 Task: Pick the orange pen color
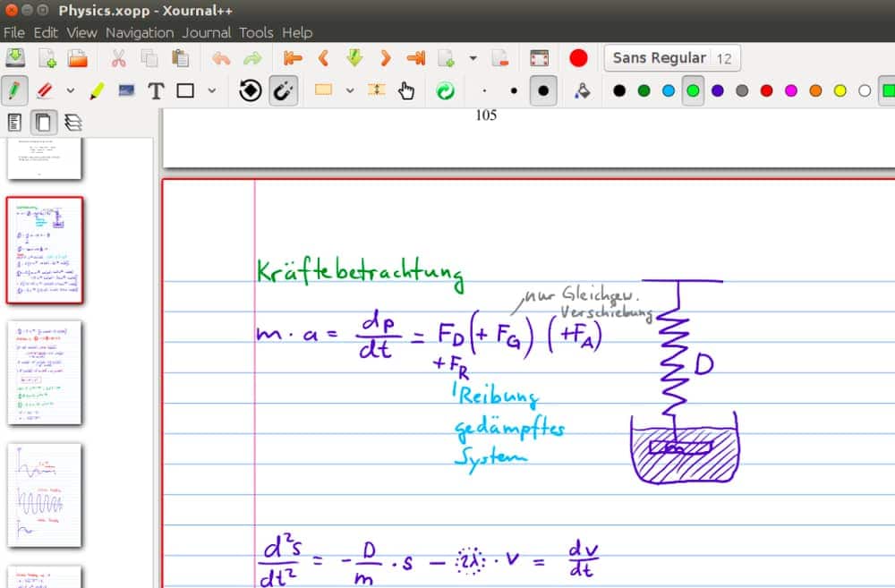tap(815, 90)
